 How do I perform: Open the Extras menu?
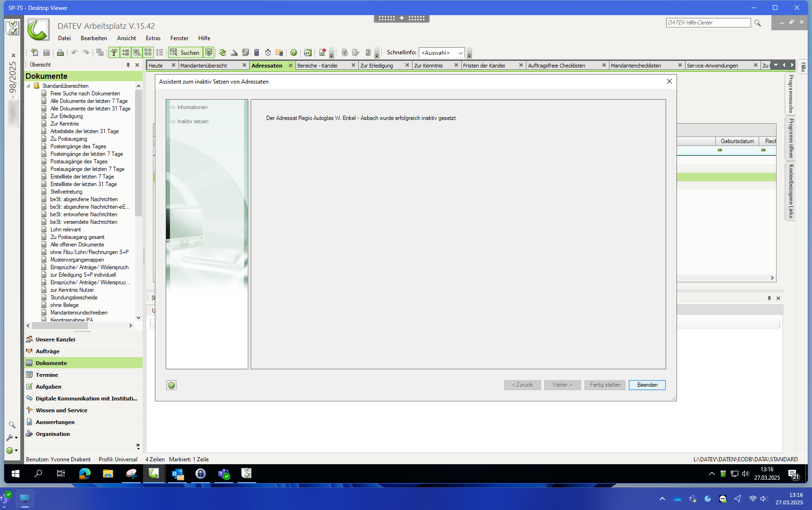click(153, 38)
